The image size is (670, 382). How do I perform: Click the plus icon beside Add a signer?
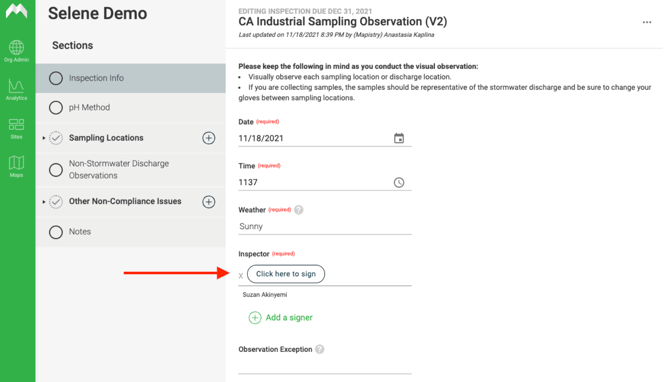255,317
